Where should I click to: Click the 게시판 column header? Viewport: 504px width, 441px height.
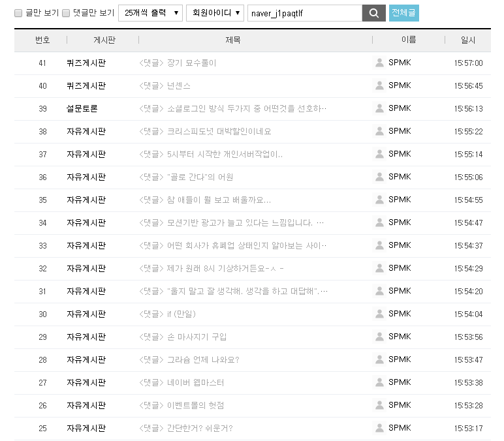[104, 40]
